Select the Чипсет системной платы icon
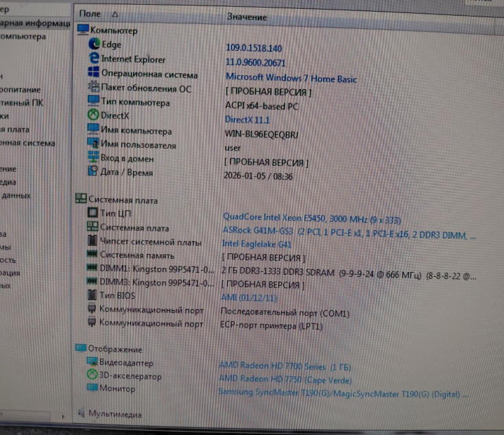The width and height of the screenshot is (504, 435). tap(93, 241)
